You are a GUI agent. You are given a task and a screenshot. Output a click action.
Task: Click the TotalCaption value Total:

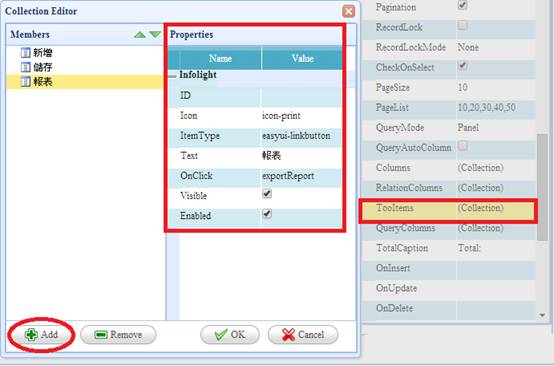(x=469, y=248)
